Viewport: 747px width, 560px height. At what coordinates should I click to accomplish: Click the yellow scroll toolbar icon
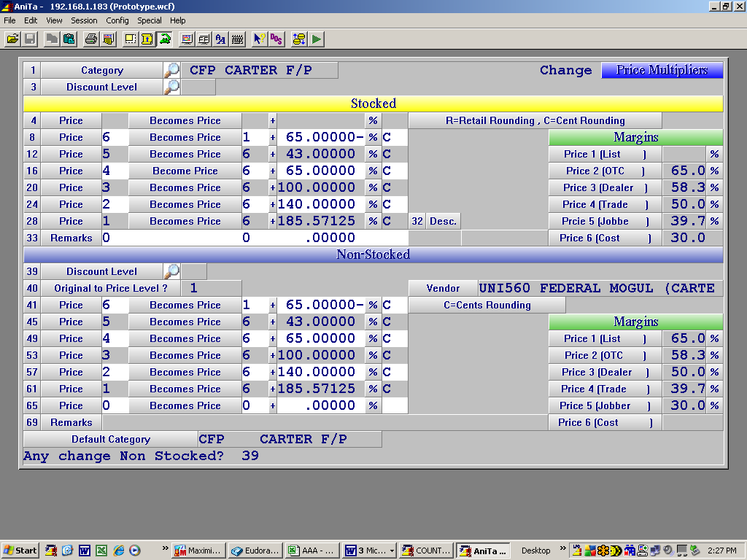pyautogui.click(x=147, y=39)
